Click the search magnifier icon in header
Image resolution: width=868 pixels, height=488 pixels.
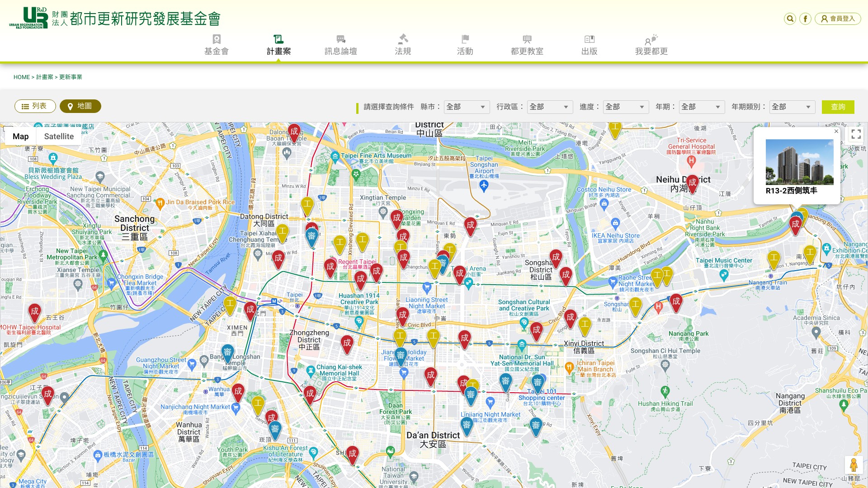click(790, 19)
